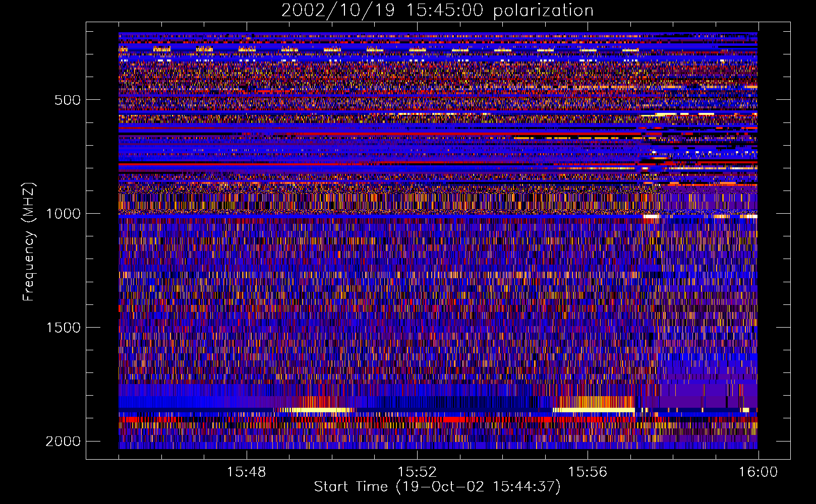This screenshot has width=816, height=504.
Task: Click the 16:00 time tick label
Action: click(x=758, y=472)
